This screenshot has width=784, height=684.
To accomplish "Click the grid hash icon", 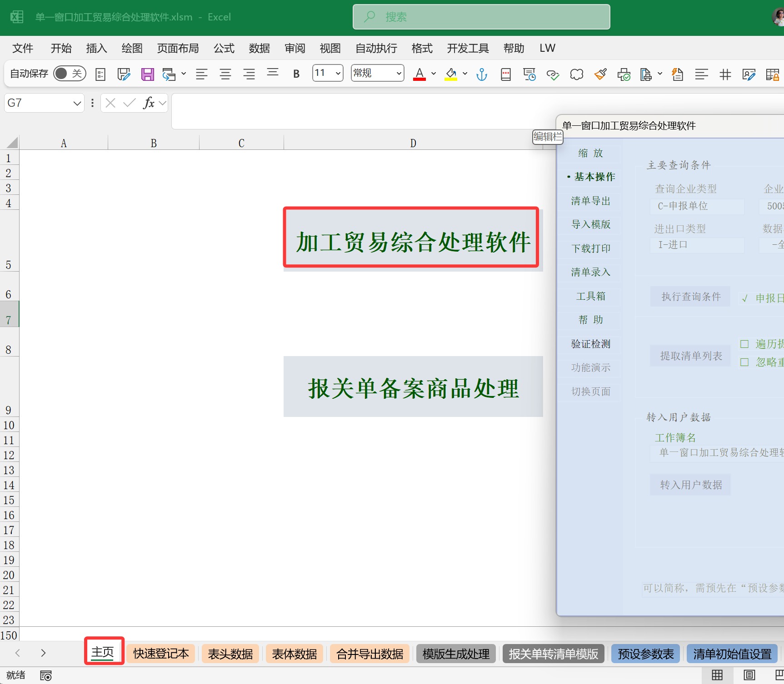I will pos(725,74).
